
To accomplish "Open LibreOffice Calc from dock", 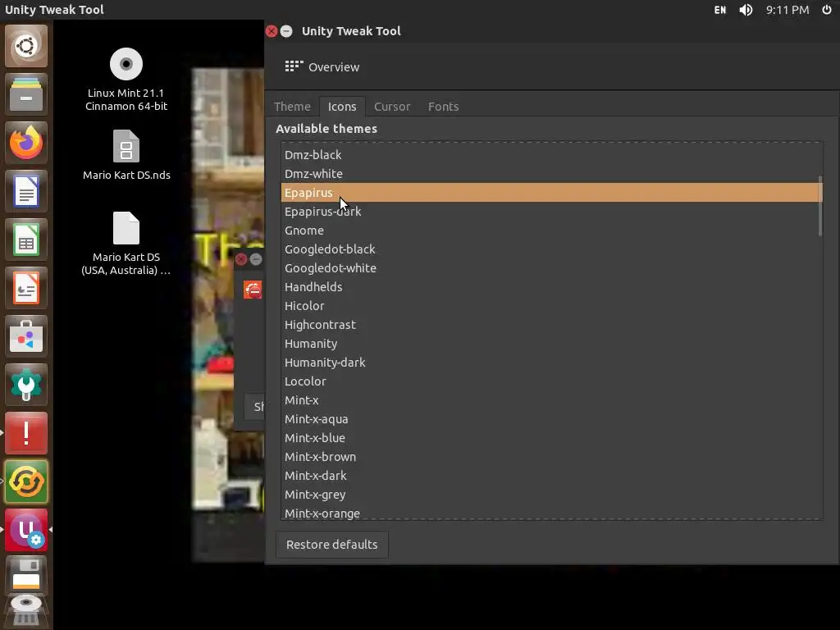I will 26,240.
